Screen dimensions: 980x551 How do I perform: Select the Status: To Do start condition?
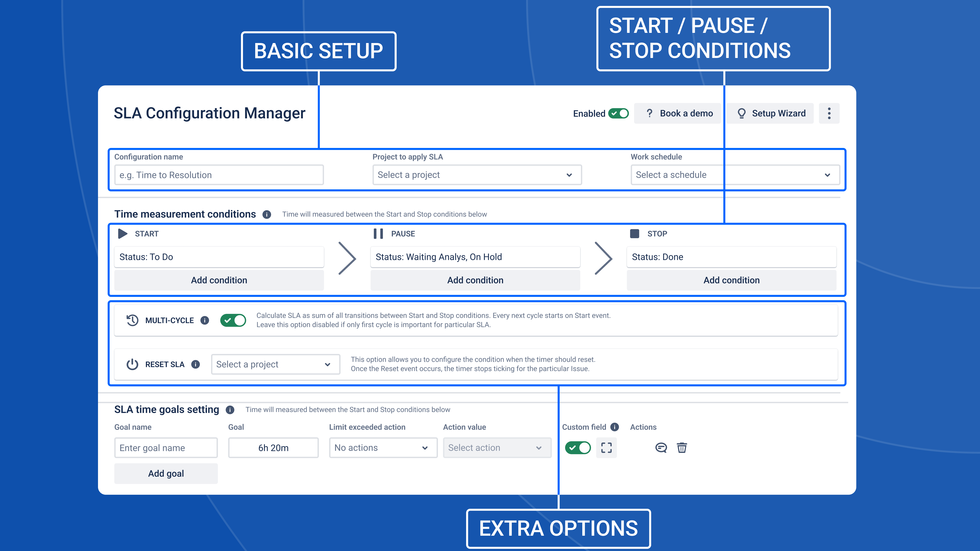click(219, 257)
